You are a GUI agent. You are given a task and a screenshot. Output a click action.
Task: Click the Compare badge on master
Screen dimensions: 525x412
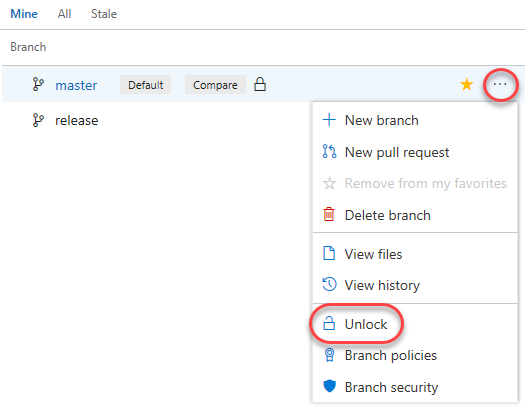(x=215, y=85)
